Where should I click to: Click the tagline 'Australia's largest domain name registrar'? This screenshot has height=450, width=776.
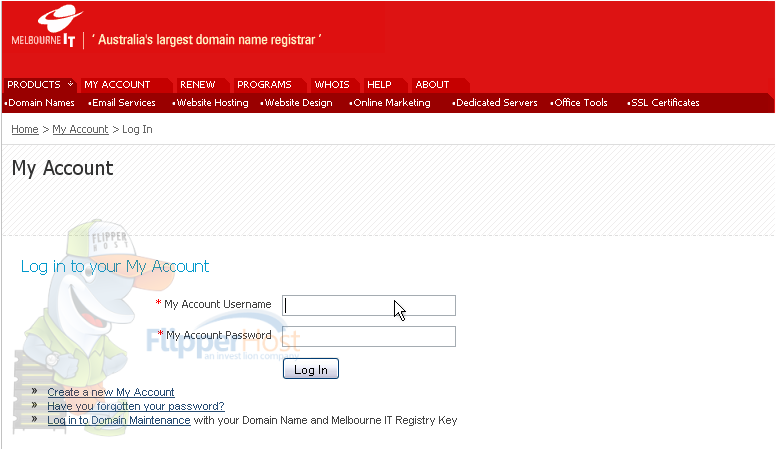206,40
